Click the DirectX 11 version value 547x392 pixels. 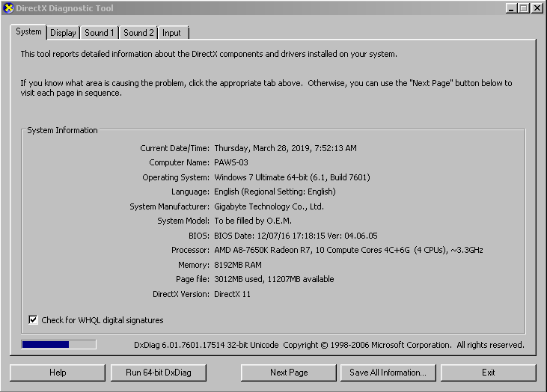pyautogui.click(x=232, y=294)
